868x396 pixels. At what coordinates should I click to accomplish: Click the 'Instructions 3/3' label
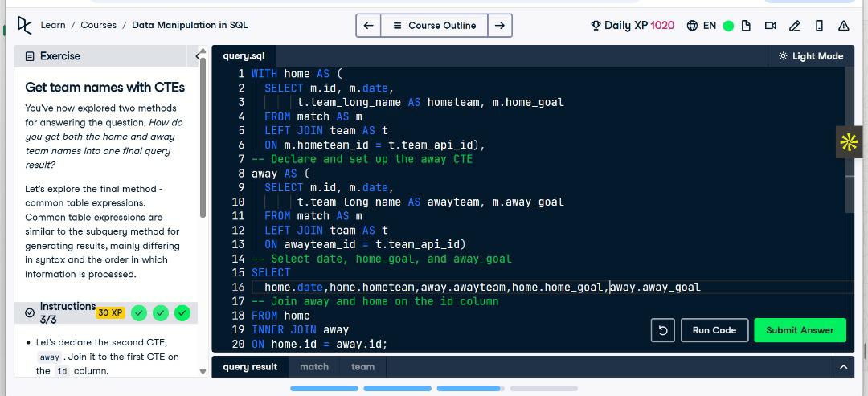pos(68,313)
